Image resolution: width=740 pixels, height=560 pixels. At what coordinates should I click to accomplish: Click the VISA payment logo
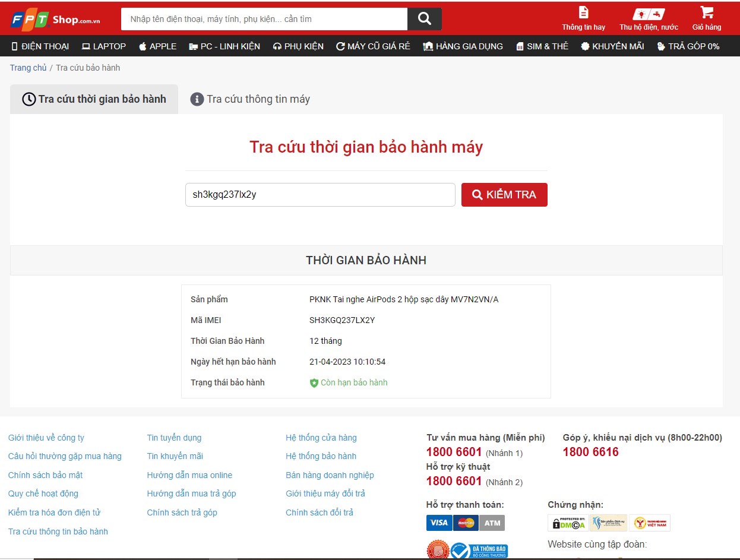point(439,523)
